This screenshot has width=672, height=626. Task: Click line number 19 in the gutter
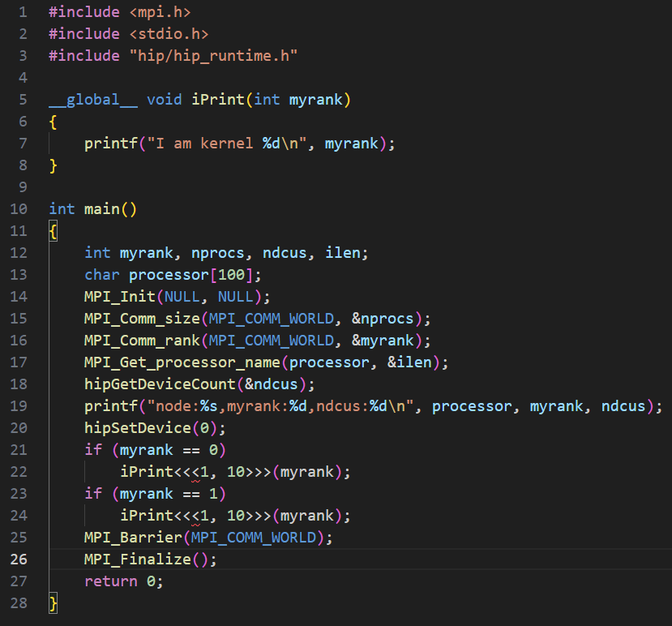pyautogui.click(x=19, y=406)
